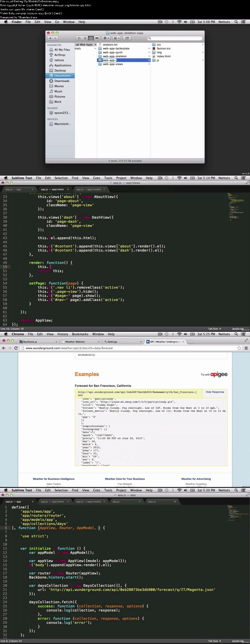Switch Finder to column view
250x644 pixels.
tap(91, 38)
